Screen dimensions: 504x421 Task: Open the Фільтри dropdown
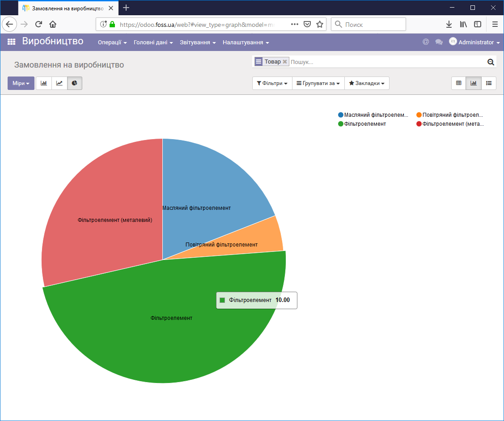pyautogui.click(x=272, y=83)
